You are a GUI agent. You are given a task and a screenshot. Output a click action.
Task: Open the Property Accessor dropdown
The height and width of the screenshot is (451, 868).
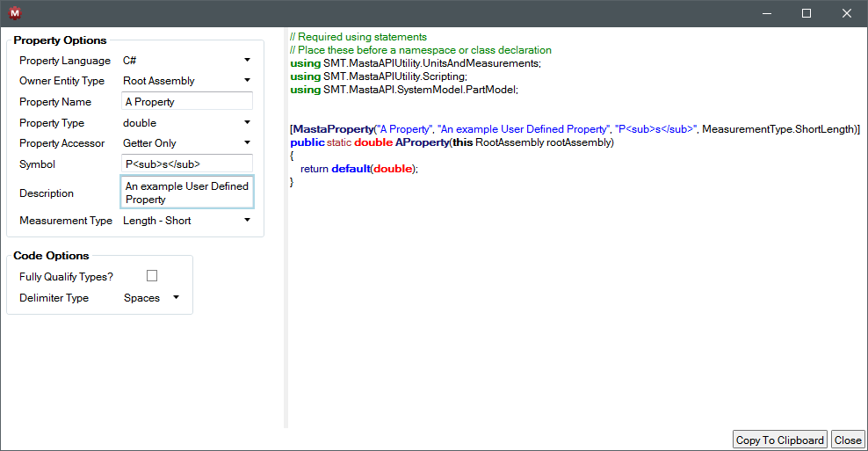[x=186, y=143]
